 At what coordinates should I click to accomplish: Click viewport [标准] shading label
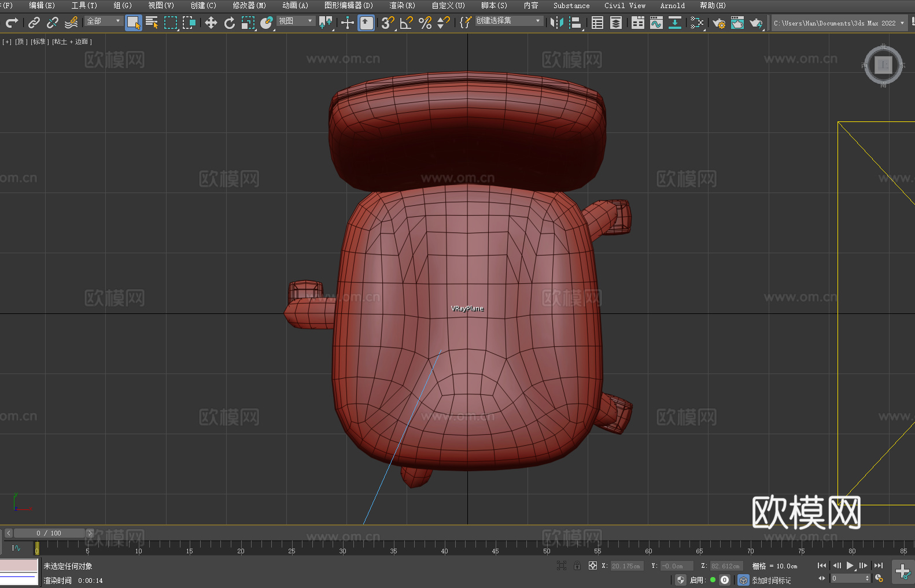(39, 42)
